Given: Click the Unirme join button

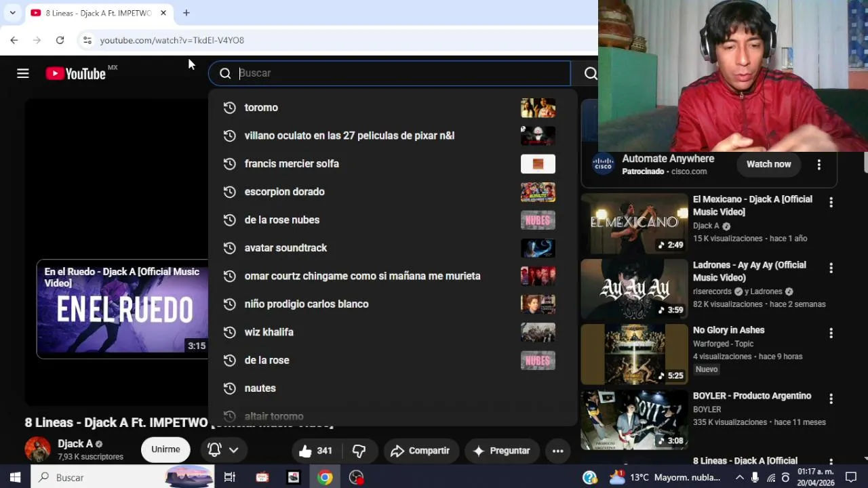Looking at the screenshot, I should [x=165, y=449].
